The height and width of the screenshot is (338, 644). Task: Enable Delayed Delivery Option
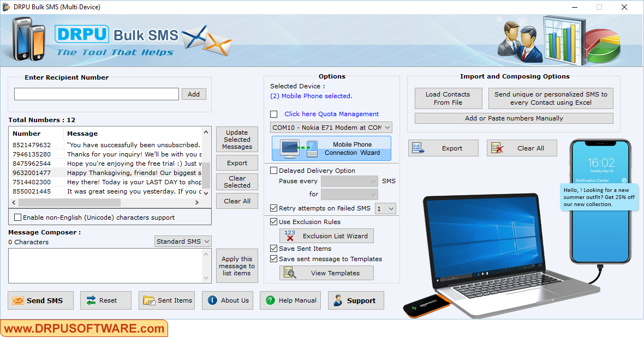(x=273, y=170)
